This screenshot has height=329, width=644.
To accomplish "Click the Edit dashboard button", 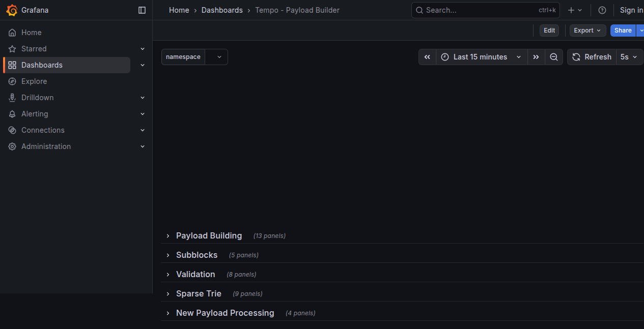I will (549, 31).
